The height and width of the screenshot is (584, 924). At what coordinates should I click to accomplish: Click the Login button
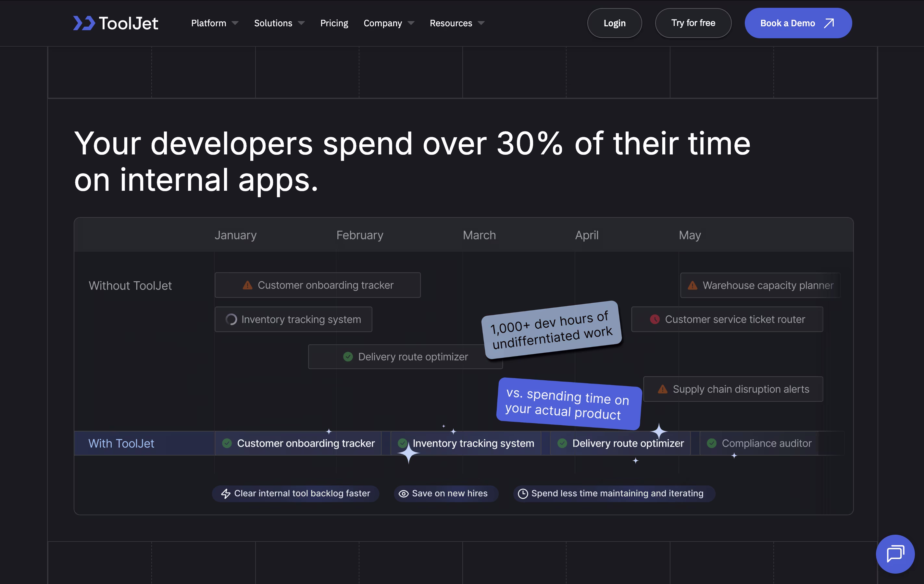click(x=614, y=23)
